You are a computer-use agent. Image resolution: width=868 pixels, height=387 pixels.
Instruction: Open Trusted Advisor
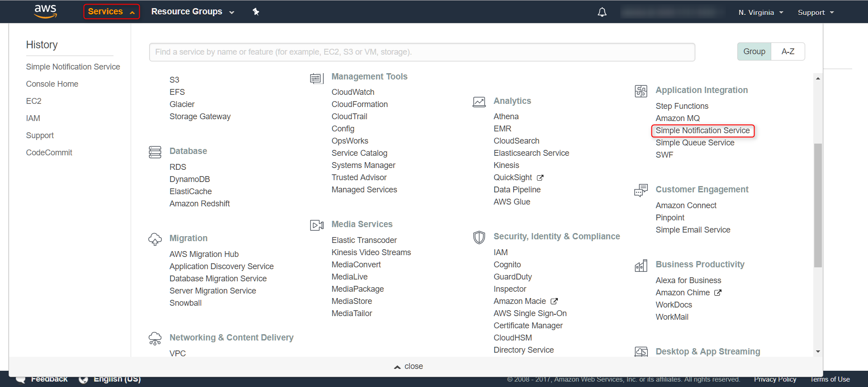click(x=359, y=177)
